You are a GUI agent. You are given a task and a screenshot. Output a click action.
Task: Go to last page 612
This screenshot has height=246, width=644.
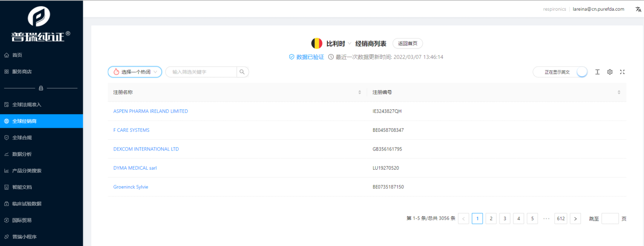click(561, 218)
